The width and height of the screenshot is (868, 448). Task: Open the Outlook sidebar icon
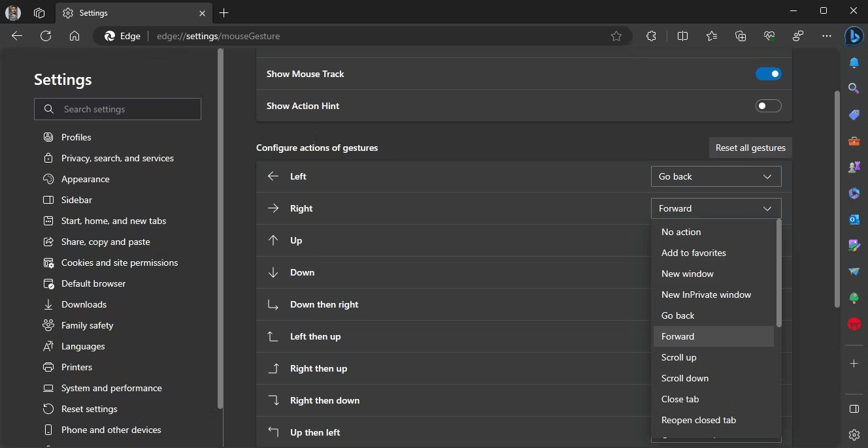(x=854, y=219)
